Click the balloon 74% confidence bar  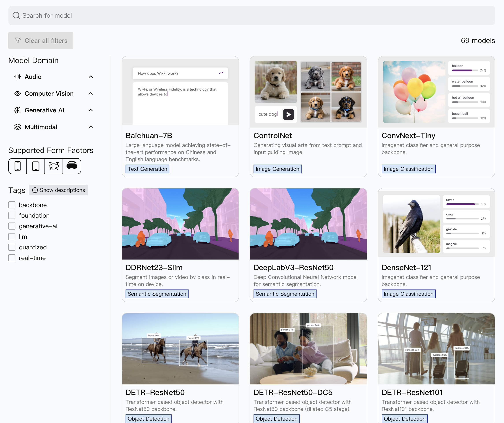click(x=465, y=70)
